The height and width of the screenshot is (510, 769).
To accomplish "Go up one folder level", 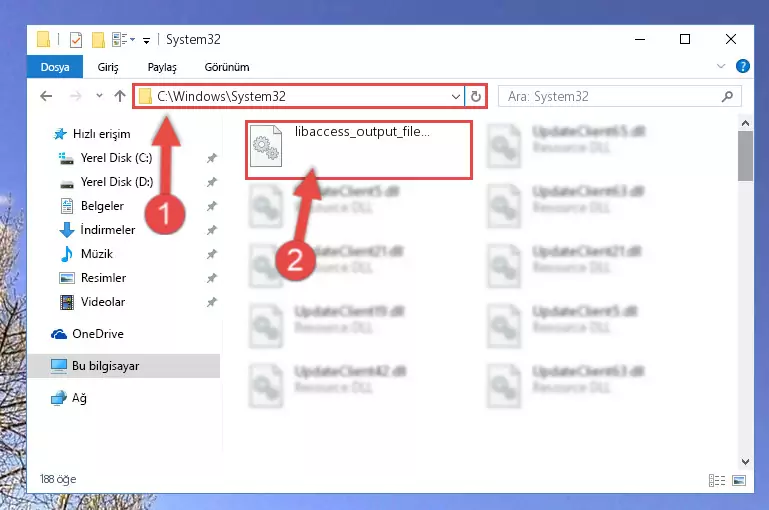I will [120, 96].
